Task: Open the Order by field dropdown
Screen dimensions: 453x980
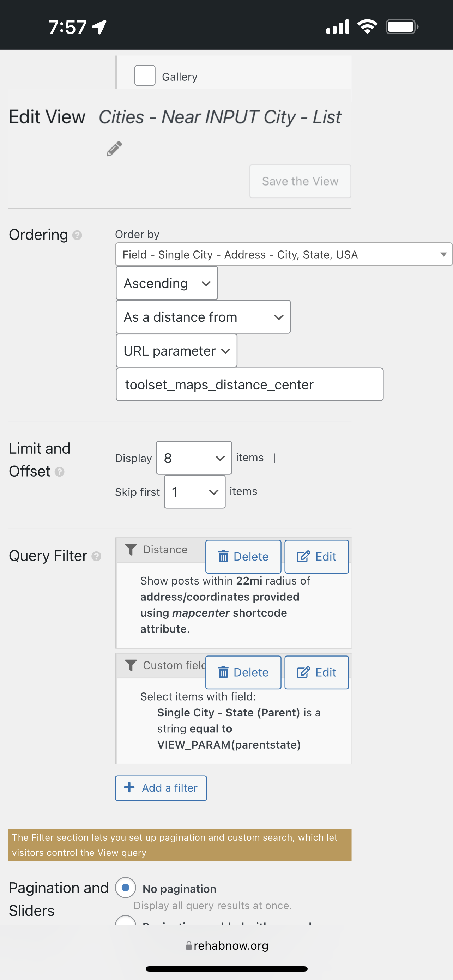Action: click(x=284, y=254)
